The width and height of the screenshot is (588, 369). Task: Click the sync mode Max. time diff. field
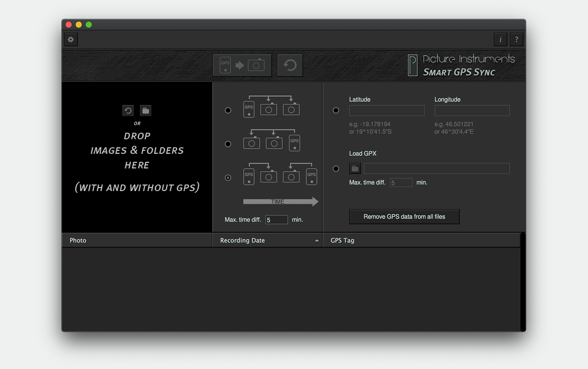coord(277,220)
